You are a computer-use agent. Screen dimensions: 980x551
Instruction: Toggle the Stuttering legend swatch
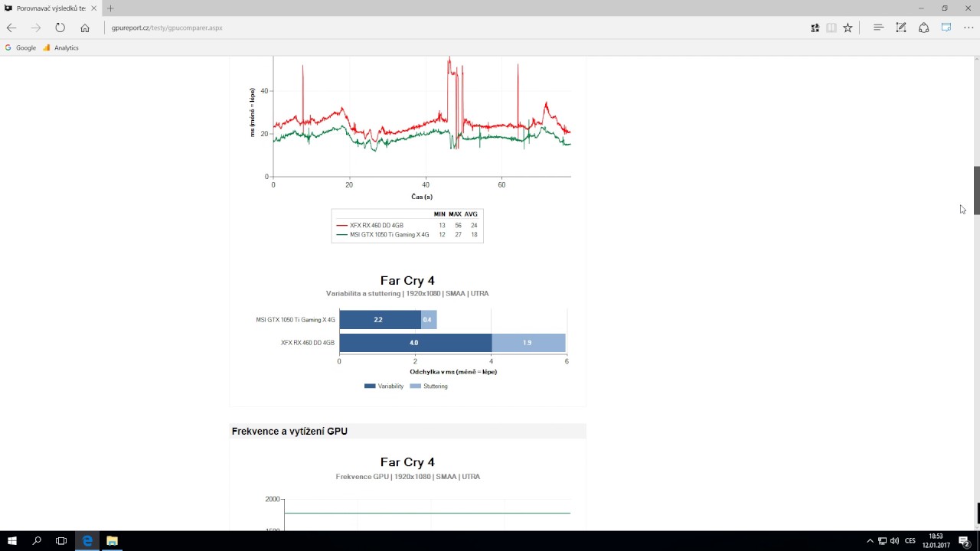[x=416, y=386]
